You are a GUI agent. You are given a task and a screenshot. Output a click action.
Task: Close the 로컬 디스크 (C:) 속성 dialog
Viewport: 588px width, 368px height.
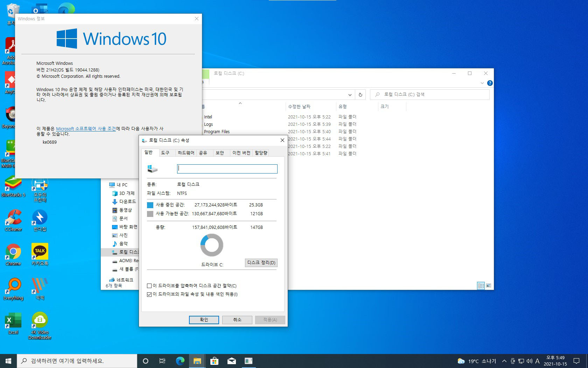tap(282, 140)
